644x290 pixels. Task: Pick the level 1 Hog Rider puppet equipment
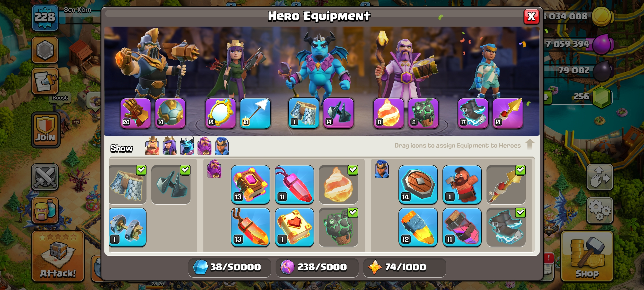(x=462, y=184)
